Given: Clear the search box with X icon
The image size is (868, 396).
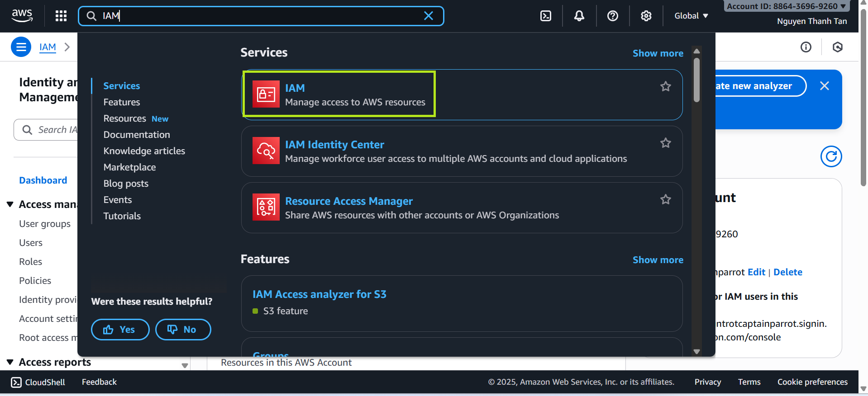Looking at the screenshot, I should coord(428,16).
